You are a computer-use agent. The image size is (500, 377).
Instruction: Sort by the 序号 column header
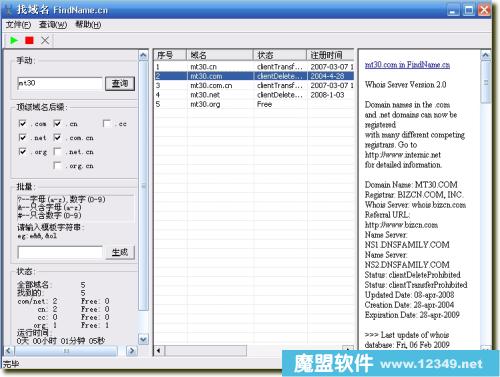[x=170, y=55]
